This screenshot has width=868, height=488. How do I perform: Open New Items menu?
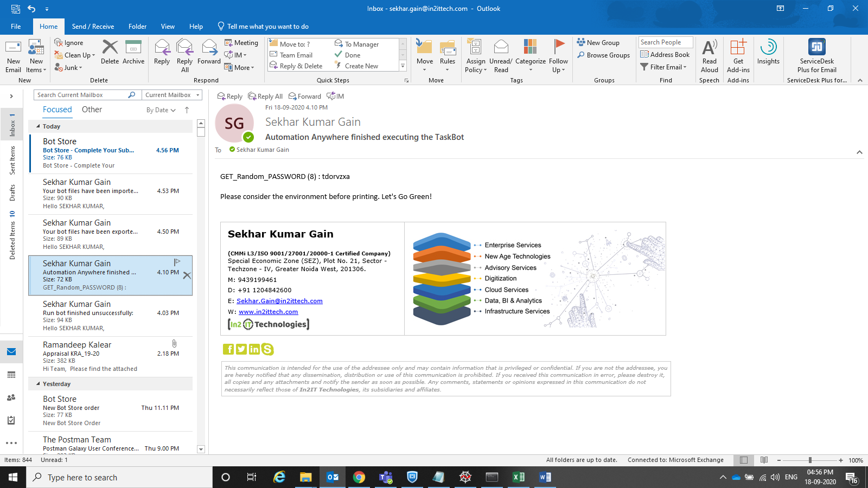36,56
